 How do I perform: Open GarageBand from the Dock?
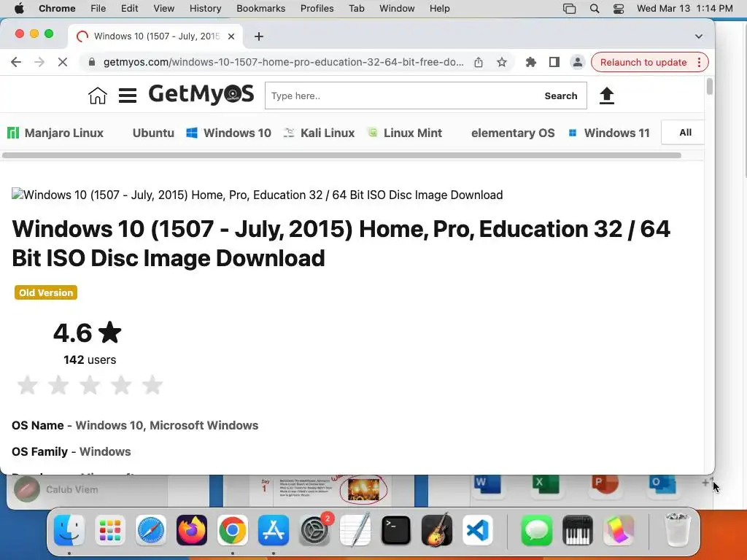coord(437,530)
